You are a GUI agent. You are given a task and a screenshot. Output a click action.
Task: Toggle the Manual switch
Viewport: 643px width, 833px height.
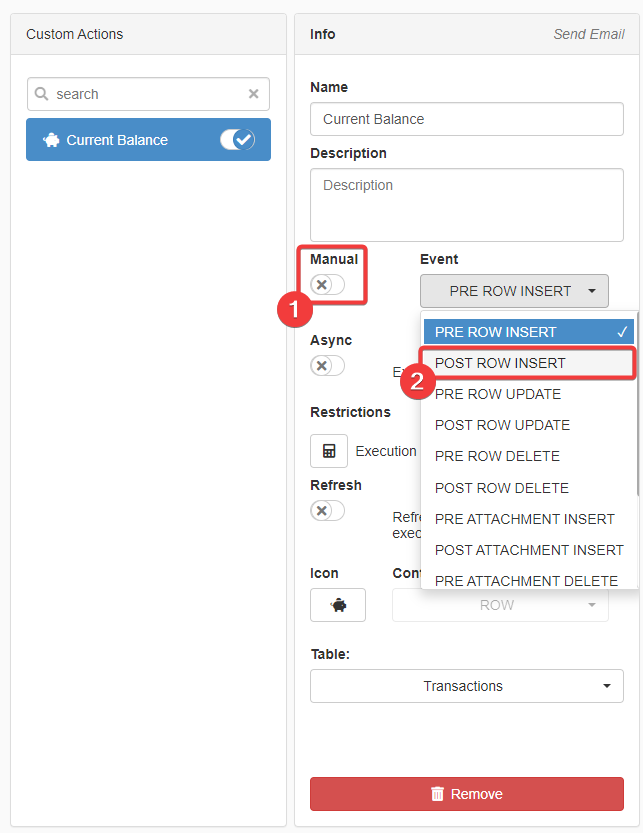[x=327, y=285]
